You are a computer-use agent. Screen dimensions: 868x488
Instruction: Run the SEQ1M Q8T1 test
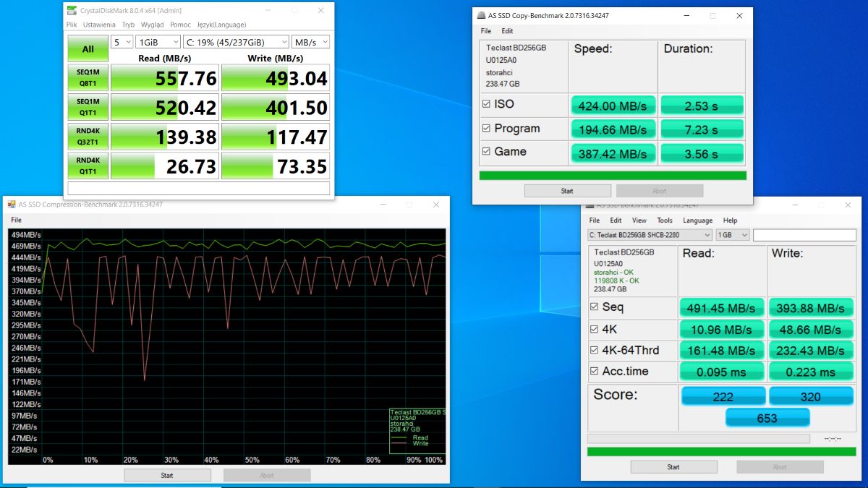(x=88, y=77)
